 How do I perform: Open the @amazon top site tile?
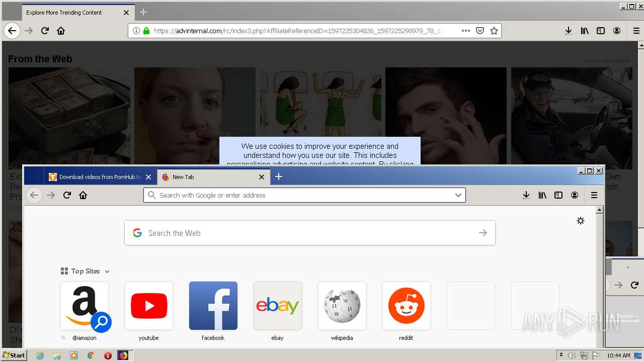coord(85,306)
